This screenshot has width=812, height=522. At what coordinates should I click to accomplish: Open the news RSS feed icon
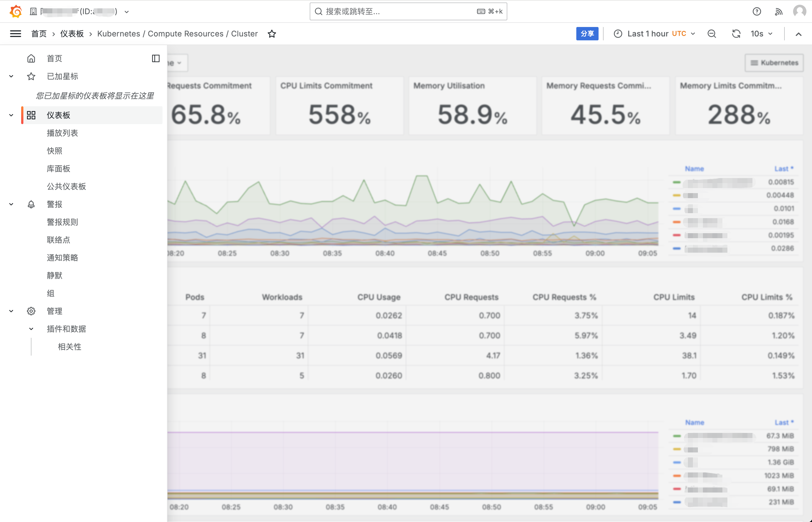tap(778, 11)
